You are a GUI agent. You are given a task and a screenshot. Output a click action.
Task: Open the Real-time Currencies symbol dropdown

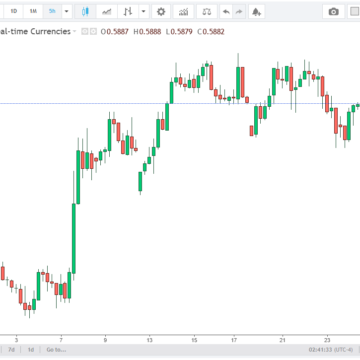[x=74, y=31]
